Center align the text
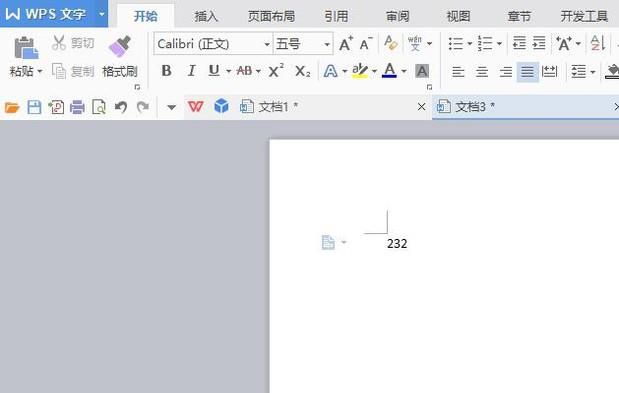Screen dimensions: 619x393 tap(482, 72)
